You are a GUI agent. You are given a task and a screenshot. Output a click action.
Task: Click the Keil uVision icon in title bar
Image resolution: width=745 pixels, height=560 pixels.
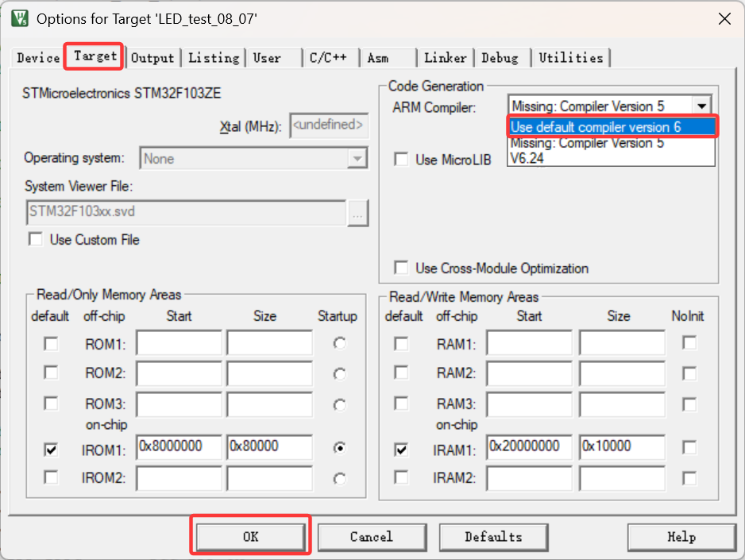pyautogui.click(x=20, y=18)
